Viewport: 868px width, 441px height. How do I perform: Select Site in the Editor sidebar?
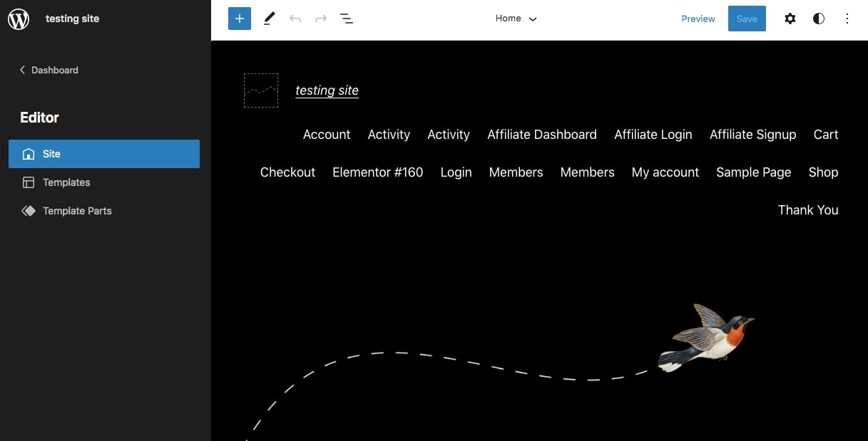point(104,154)
